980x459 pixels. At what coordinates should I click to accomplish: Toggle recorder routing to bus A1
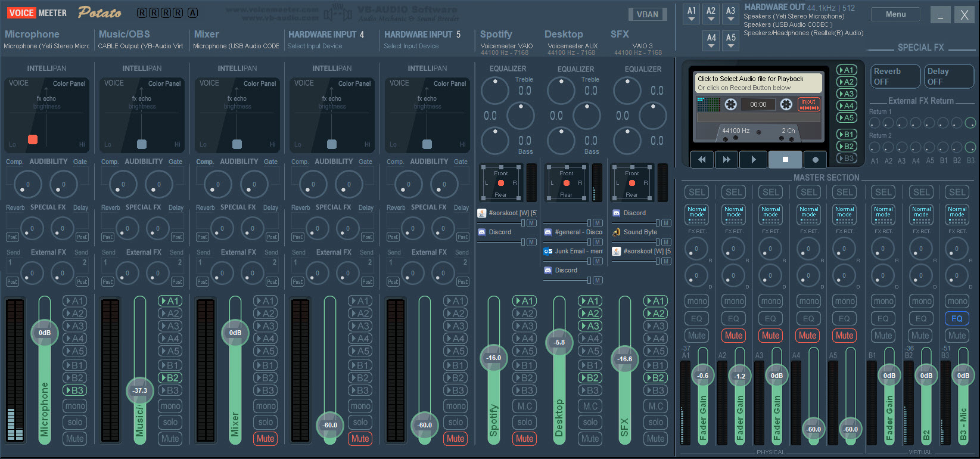coord(847,70)
